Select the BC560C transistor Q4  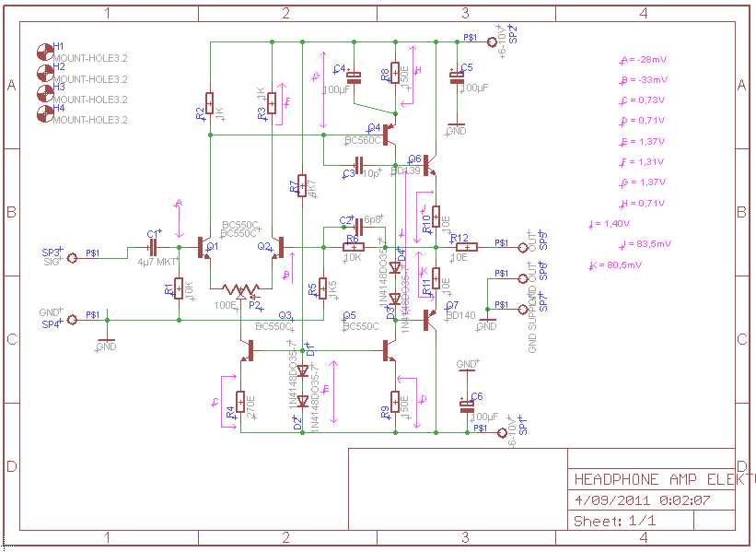click(x=390, y=135)
